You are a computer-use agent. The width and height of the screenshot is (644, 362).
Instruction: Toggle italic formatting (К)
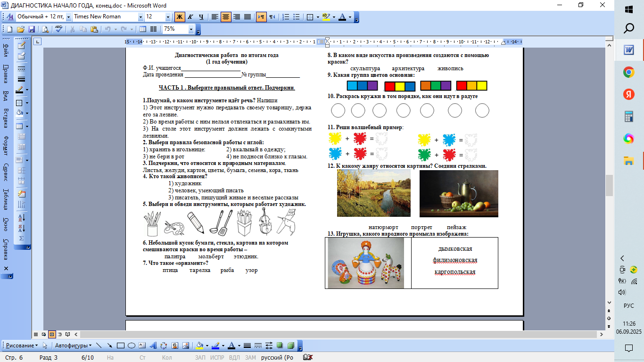click(190, 17)
